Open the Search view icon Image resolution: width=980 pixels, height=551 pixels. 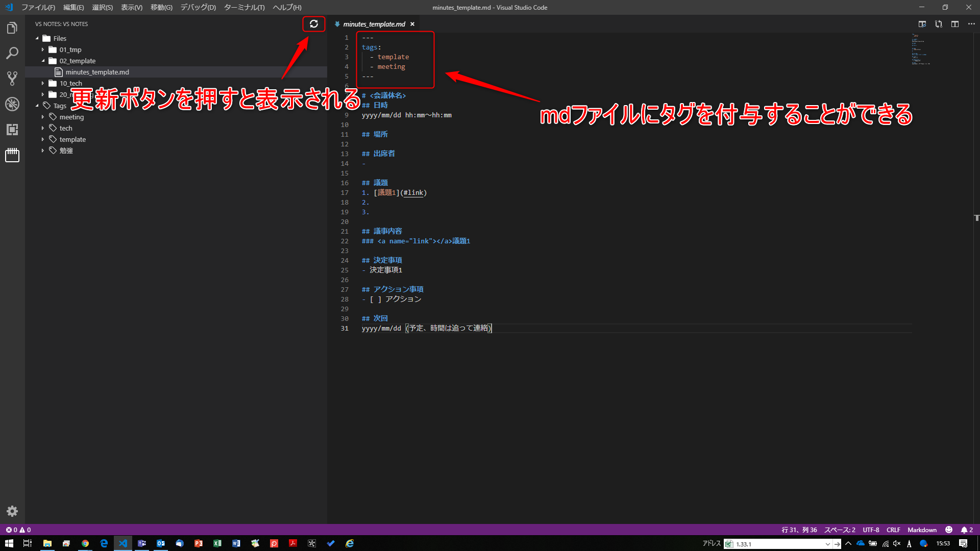pos(12,53)
